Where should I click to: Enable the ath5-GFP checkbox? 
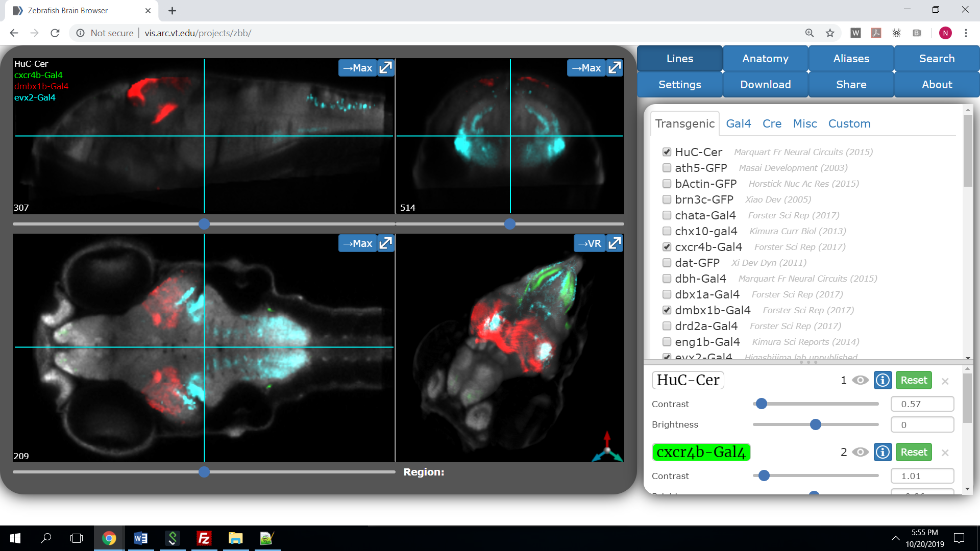[667, 167]
